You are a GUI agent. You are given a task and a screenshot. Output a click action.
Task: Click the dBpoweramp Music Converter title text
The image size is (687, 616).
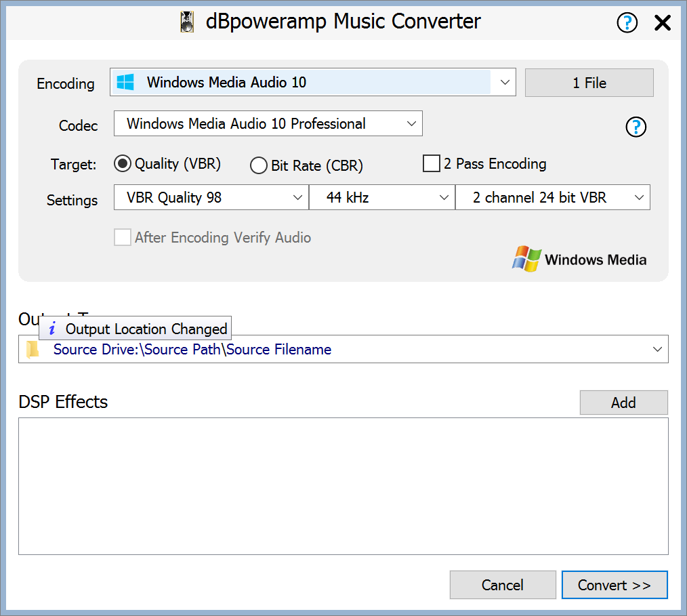[343, 22]
